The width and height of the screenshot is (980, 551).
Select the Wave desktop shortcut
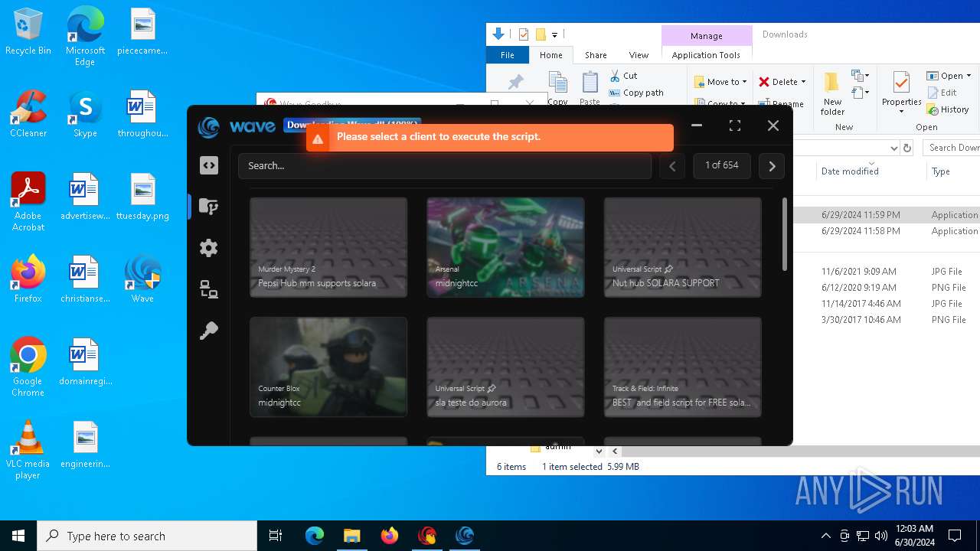(x=142, y=279)
